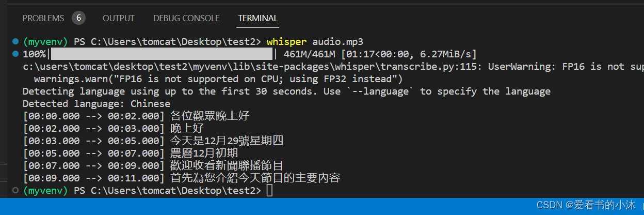The height and width of the screenshot is (215, 644).
Task: Click the 今天是12月29號星期四 transcript line
Action: (227, 141)
